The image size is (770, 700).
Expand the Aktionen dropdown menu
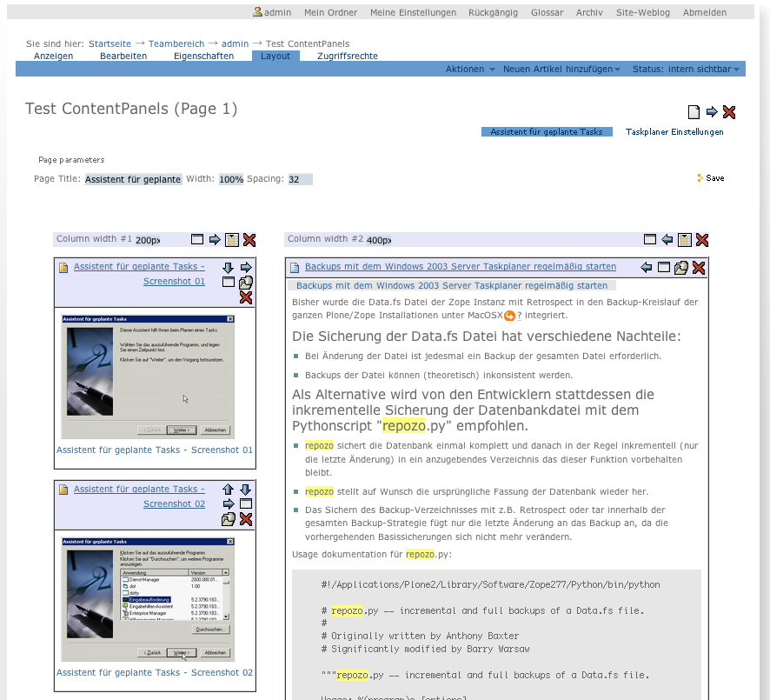470,69
